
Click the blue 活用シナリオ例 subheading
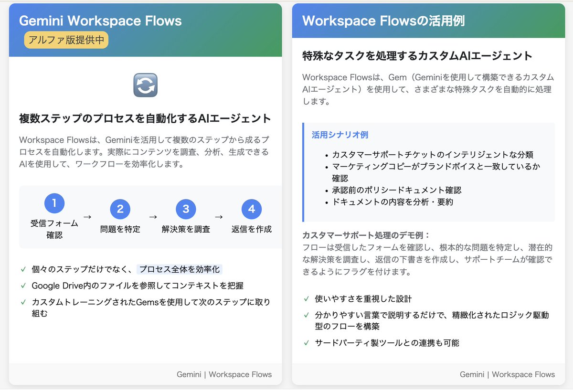coord(340,135)
